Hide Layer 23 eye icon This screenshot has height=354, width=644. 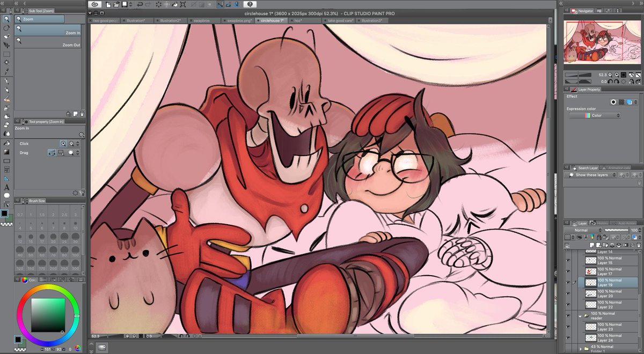tap(568, 327)
